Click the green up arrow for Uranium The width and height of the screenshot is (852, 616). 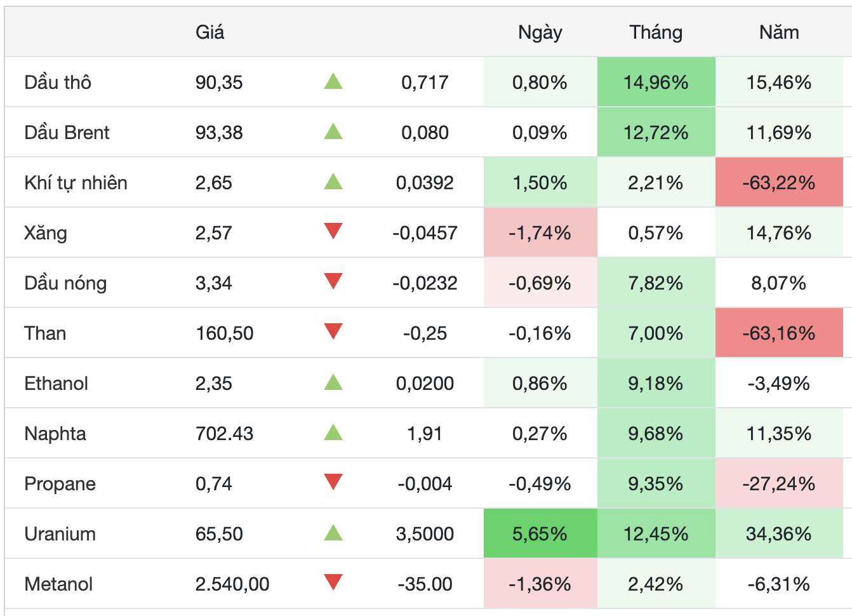[333, 532]
